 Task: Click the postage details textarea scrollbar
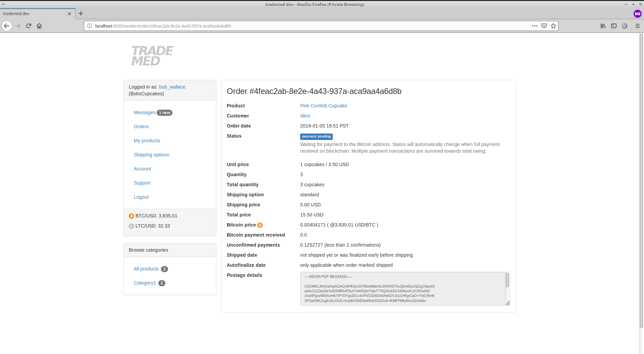point(507,280)
